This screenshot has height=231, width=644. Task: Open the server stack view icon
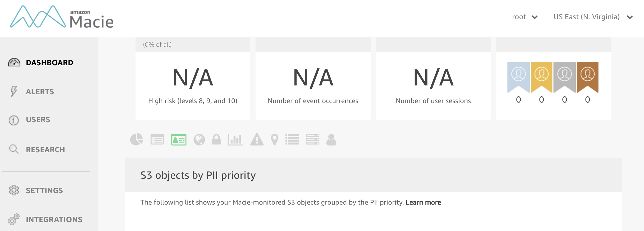[312, 140]
